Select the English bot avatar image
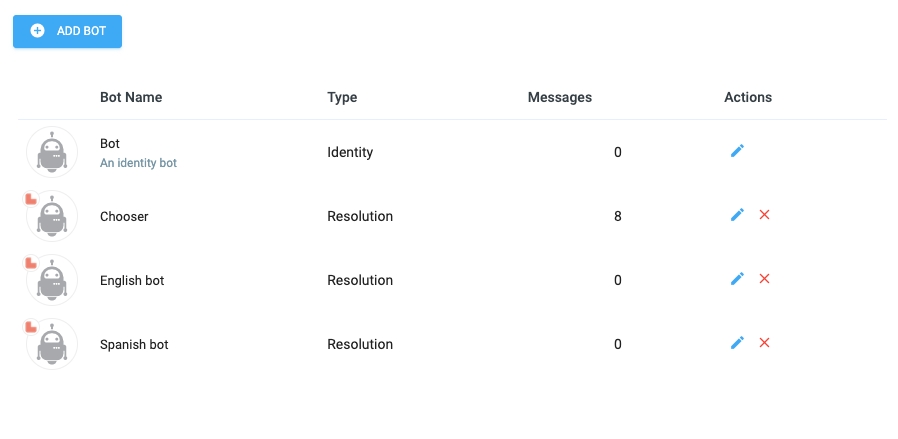This screenshot has height=439, width=898. click(52, 280)
